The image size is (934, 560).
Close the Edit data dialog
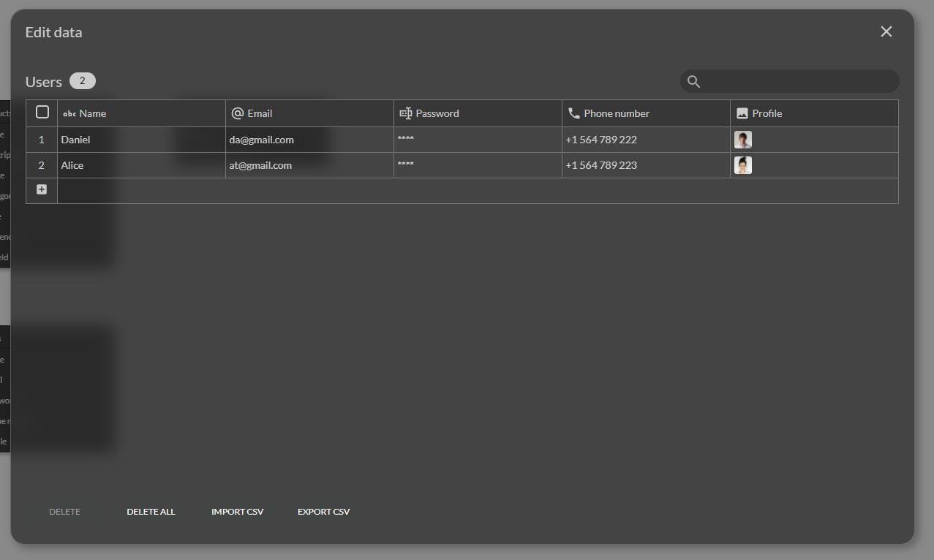pos(886,31)
